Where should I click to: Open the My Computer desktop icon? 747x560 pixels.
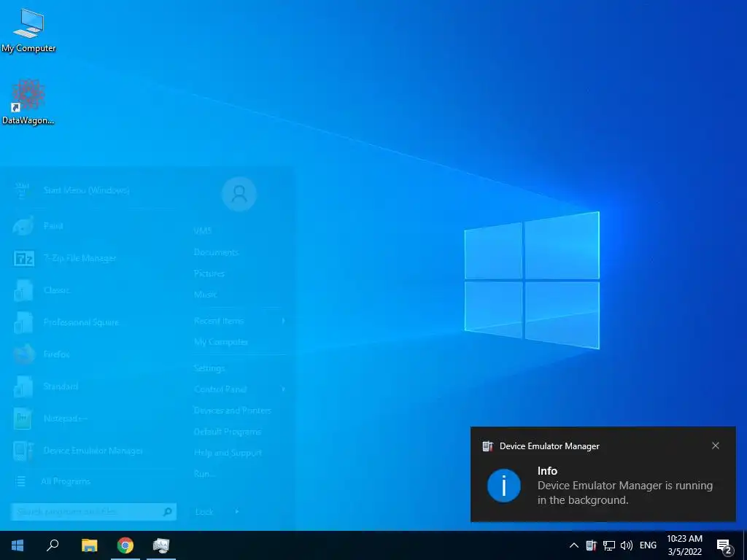pyautogui.click(x=28, y=30)
